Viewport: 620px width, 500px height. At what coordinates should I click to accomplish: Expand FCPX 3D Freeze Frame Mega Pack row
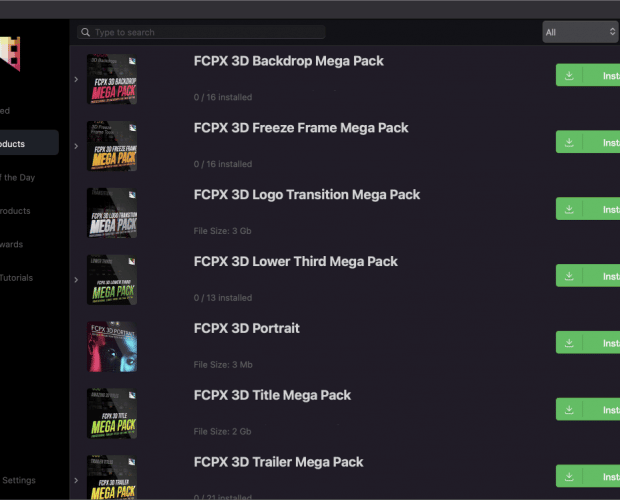(76, 146)
